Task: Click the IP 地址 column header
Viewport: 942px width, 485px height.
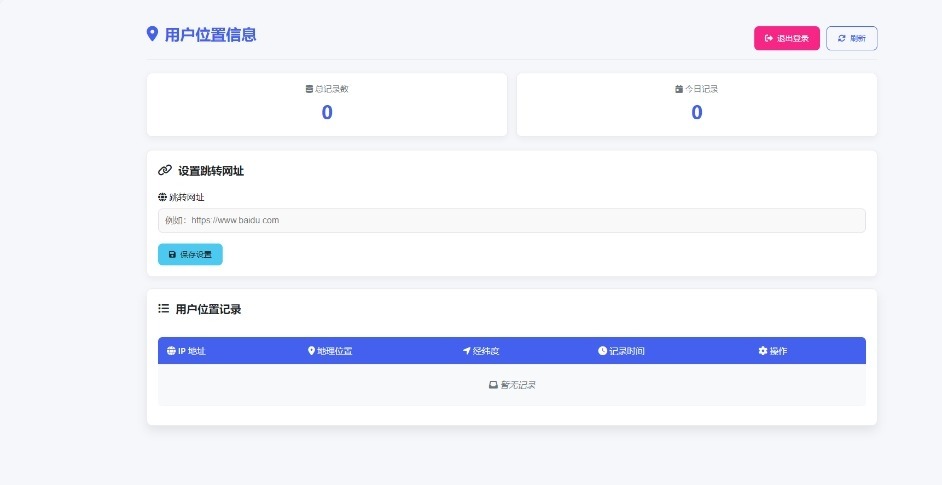Action: click(x=186, y=351)
